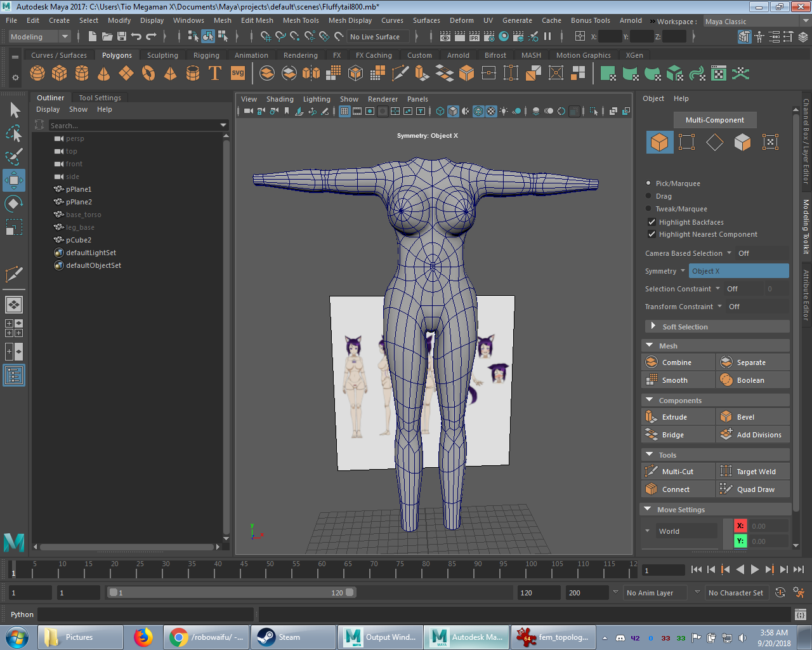812x650 pixels.
Task: Click the Bridge button
Action: coord(678,435)
